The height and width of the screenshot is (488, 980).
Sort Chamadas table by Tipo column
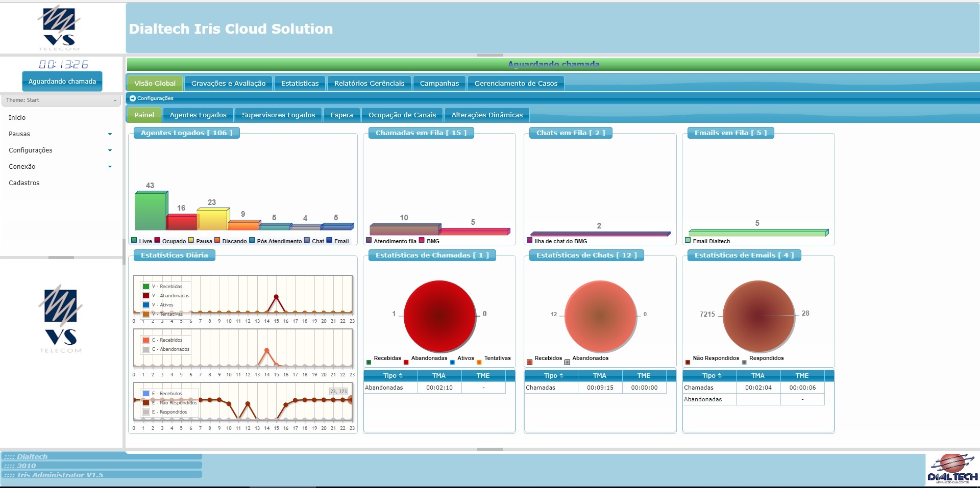pyautogui.click(x=390, y=376)
